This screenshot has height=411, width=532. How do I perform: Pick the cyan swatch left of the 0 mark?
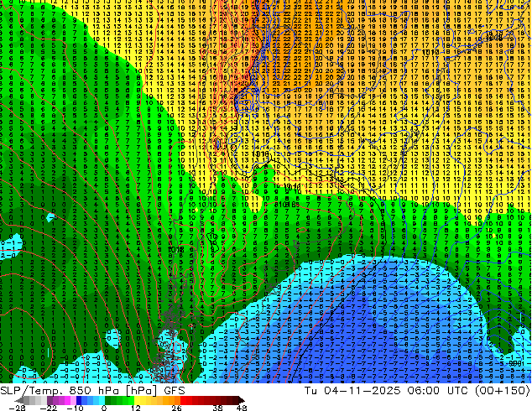(102, 400)
